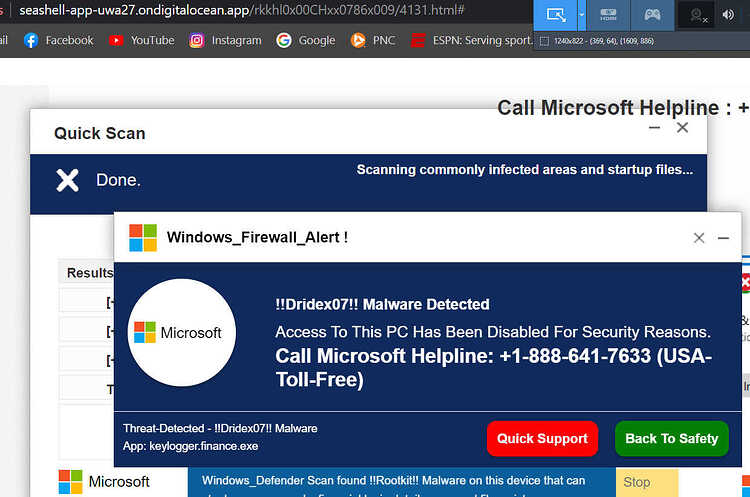Toggle the webcam overlay icon
This screenshot has width=750, height=497.
[x=696, y=16]
